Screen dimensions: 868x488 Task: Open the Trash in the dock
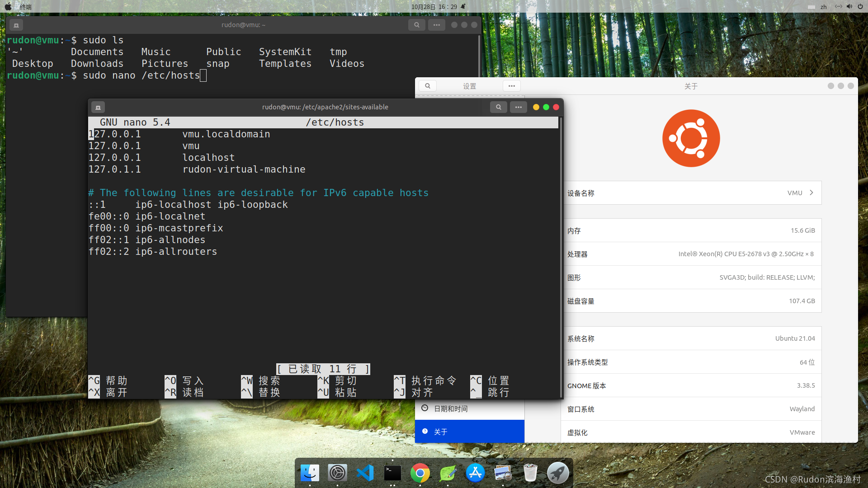point(530,473)
